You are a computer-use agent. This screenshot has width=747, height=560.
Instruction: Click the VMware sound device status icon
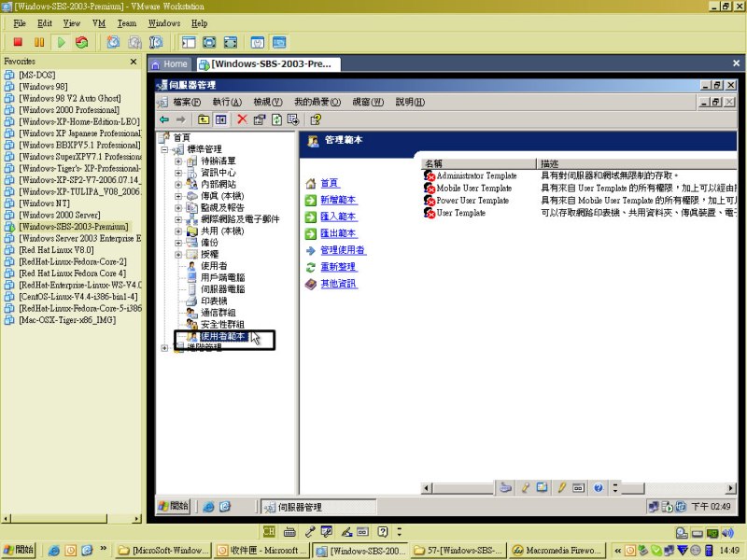click(727, 532)
